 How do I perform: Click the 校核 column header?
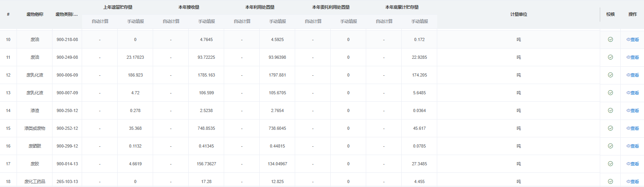click(x=610, y=14)
